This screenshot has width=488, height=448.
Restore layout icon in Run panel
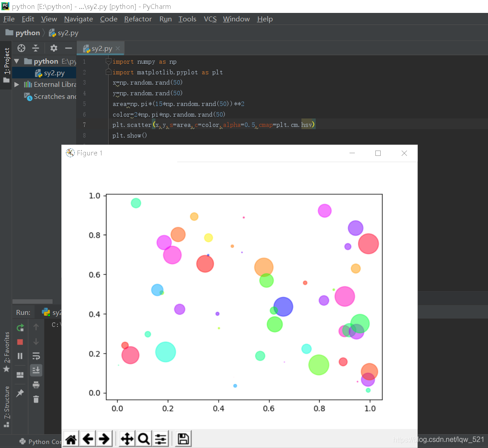pos(20,375)
